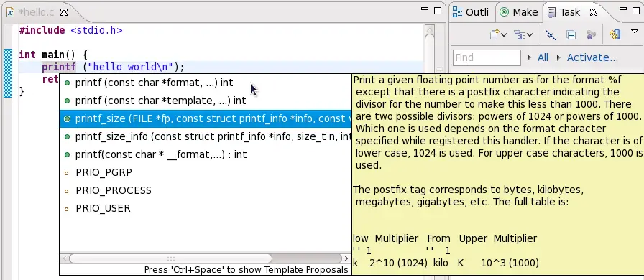The image size is (644, 280).
Task: Click the 'Ctrl+Space' template proposals hint
Action: click(x=246, y=270)
